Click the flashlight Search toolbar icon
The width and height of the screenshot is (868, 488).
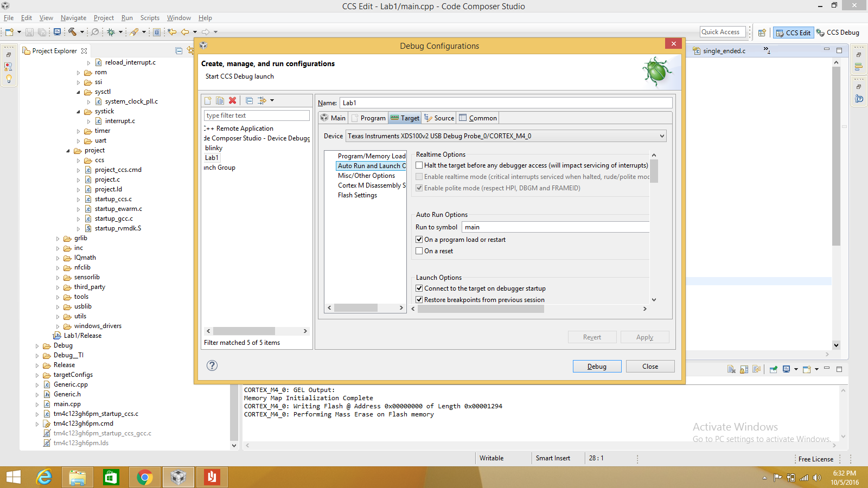click(x=134, y=32)
